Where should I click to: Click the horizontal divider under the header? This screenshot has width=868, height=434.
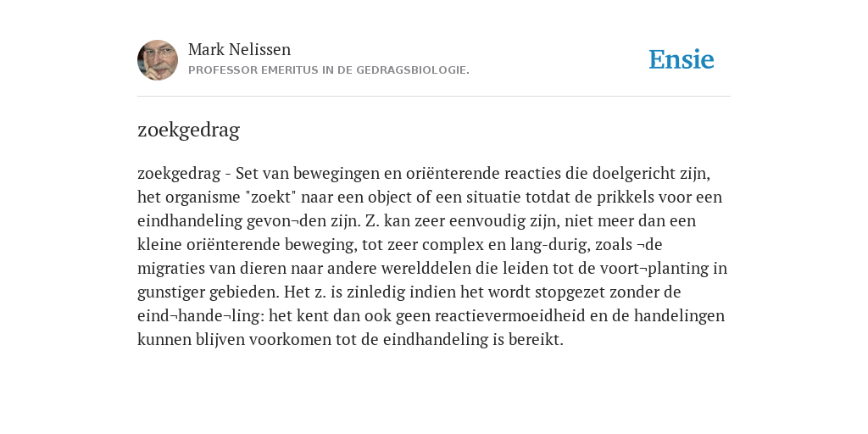click(x=434, y=97)
